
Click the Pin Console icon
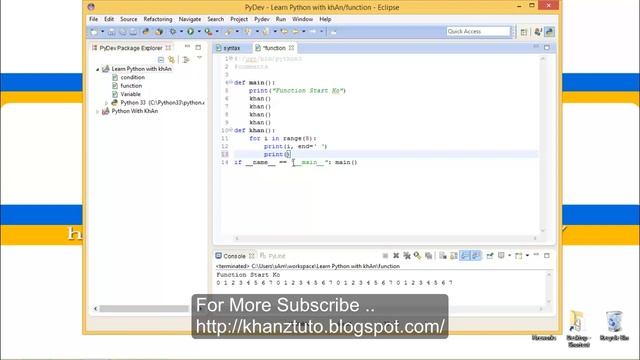pos(490,256)
